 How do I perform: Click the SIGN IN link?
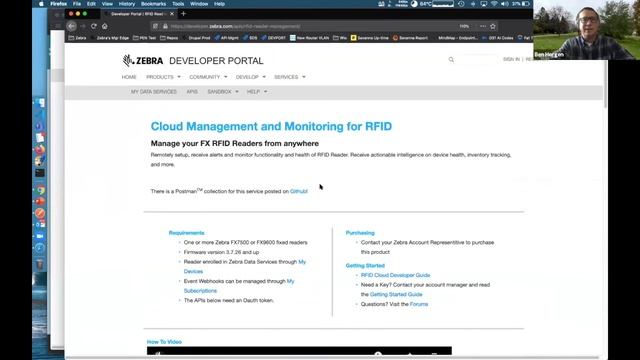click(511, 59)
